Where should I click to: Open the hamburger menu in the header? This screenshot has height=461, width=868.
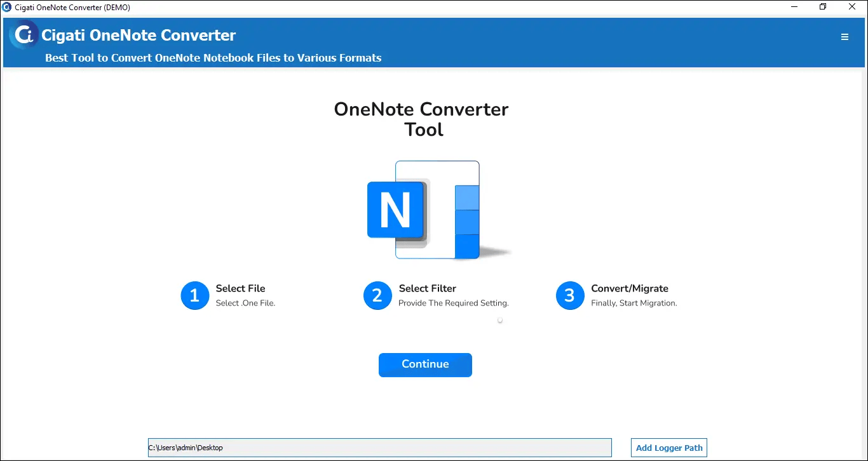[x=844, y=37]
